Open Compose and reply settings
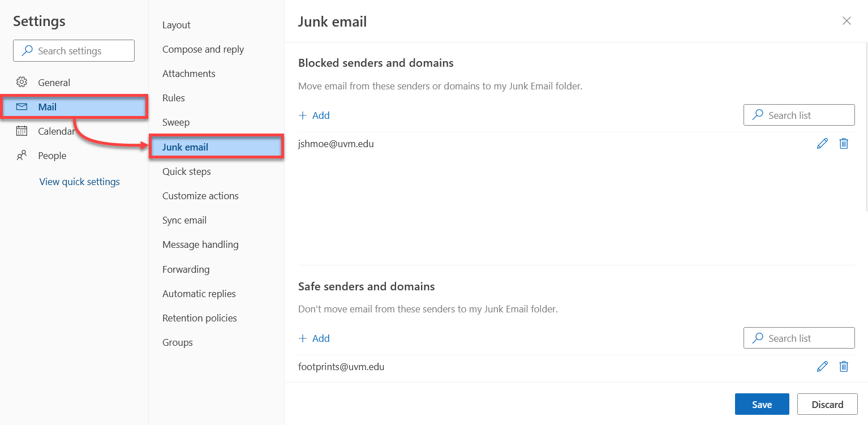Image resolution: width=868 pixels, height=425 pixels. click(x=203, y=49)
